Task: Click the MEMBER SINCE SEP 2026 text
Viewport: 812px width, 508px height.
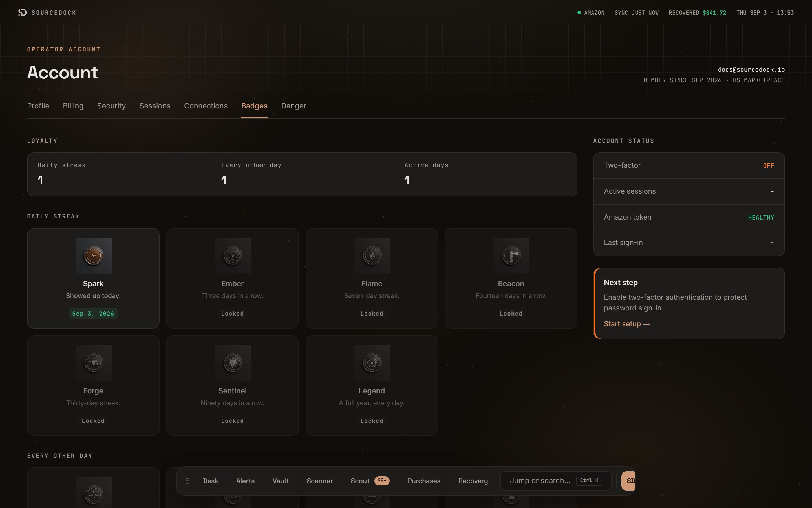Action: pos(683,80)
